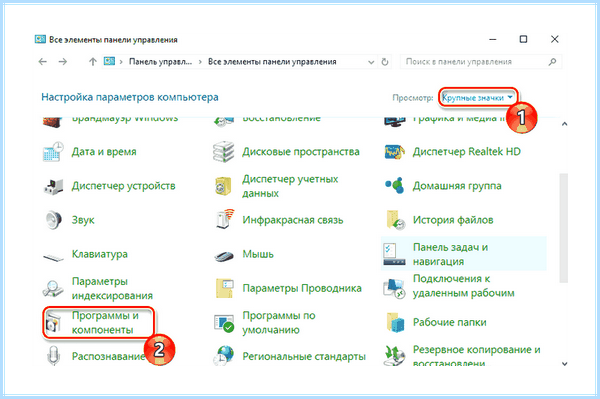Open Мышь link text
The image size is (600, 399).
(x=258, y=254)
